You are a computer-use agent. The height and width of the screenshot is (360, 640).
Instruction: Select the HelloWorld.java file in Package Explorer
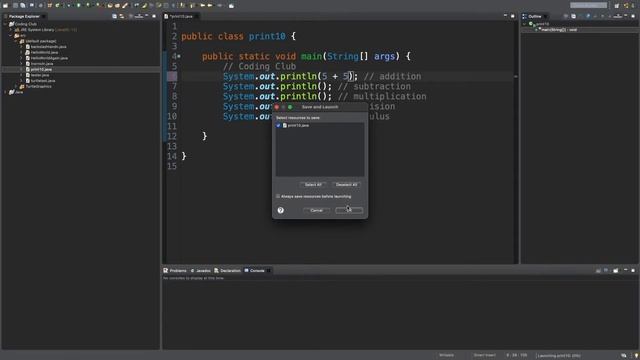click(x=44, y=53)
